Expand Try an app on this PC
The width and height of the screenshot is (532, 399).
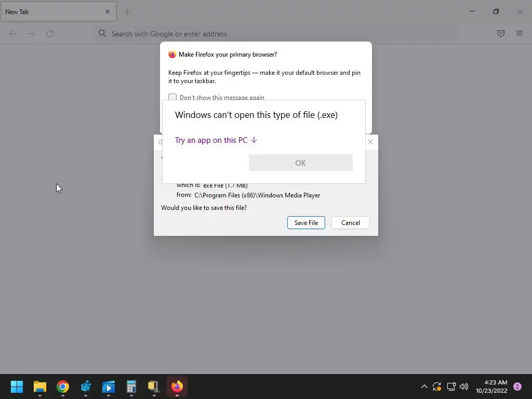(216, 140)
